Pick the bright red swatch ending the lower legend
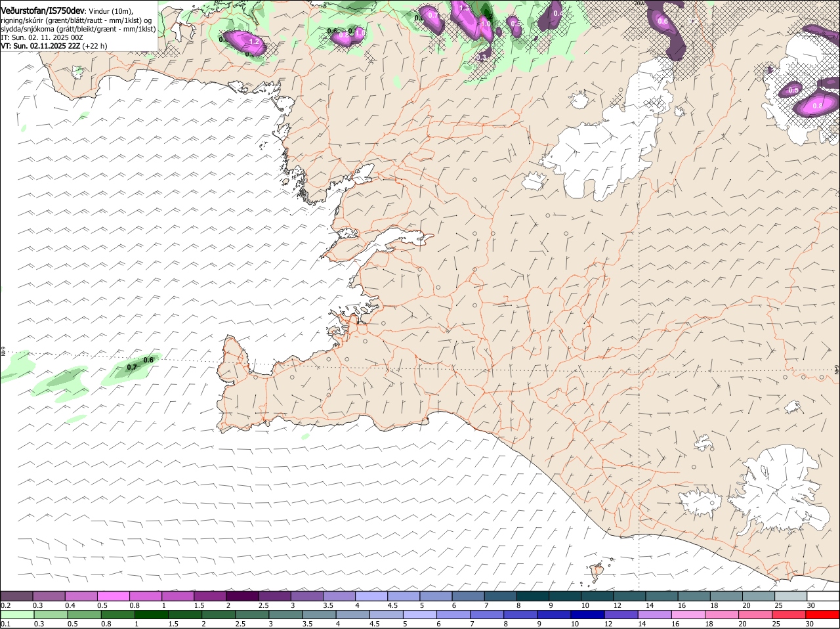 coord(823,615)
